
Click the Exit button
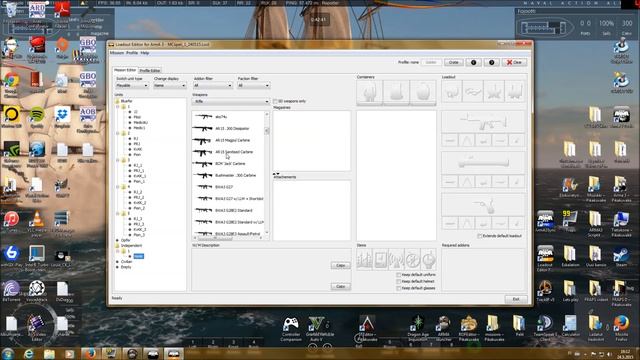(516, 299)
